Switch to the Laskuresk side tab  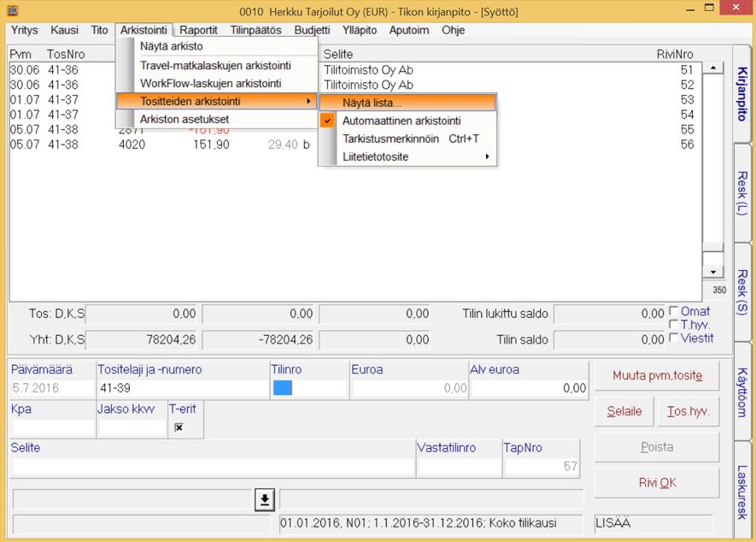(x=742, y=492)
